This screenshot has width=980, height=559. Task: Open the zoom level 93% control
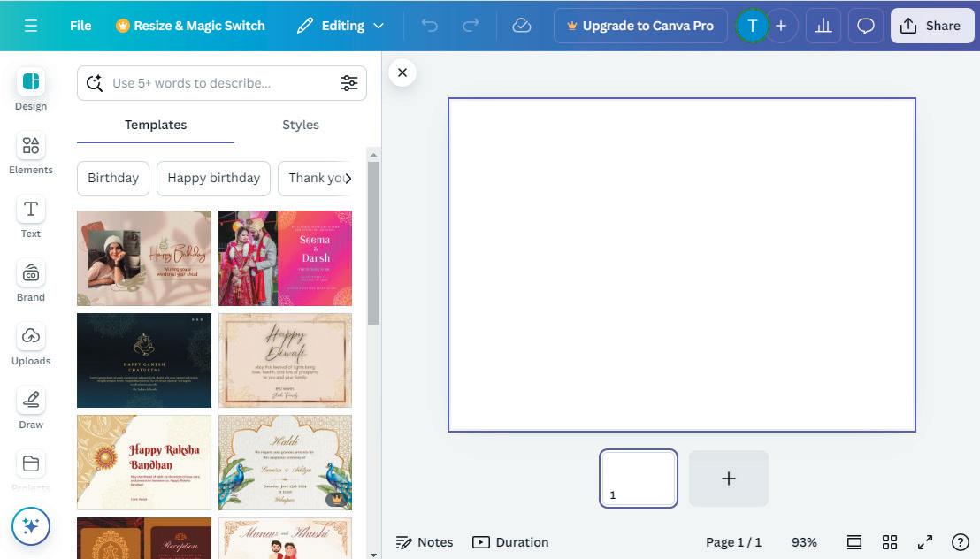[x=804, y=542]
